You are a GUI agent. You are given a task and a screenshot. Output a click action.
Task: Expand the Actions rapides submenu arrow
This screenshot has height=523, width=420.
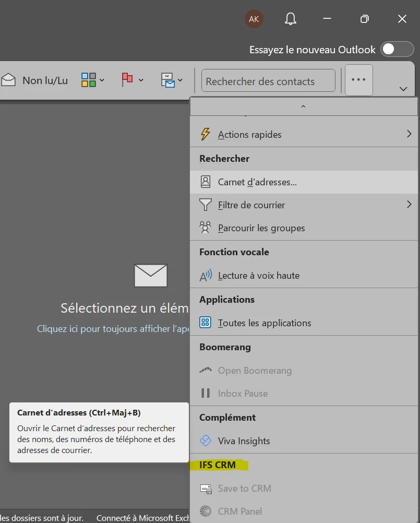coord(409,134)
